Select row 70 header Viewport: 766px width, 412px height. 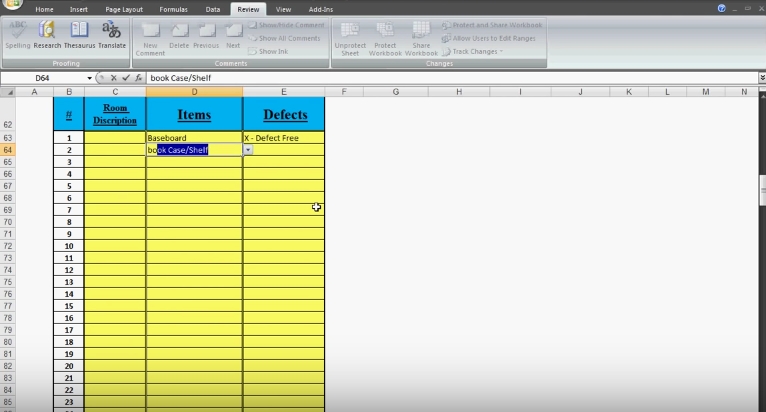click(8, 222)
